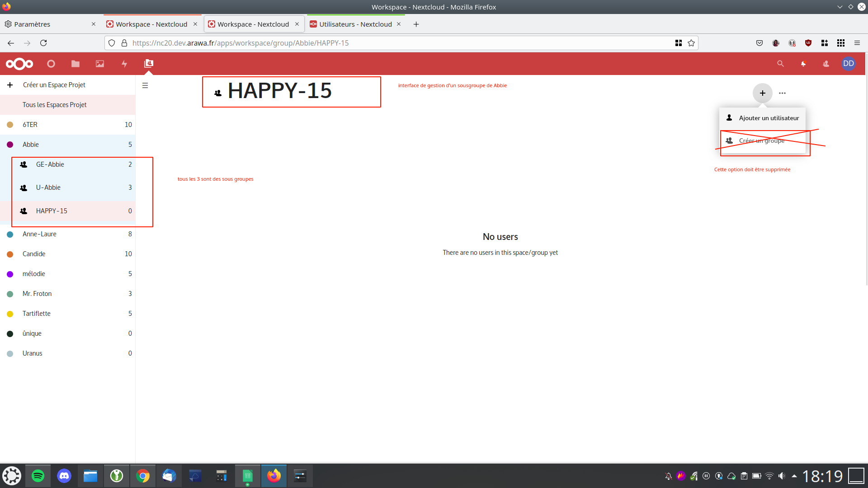Open the Files app icon
The width and height of the screenshot is (868, 488).
tap(75, 64)
